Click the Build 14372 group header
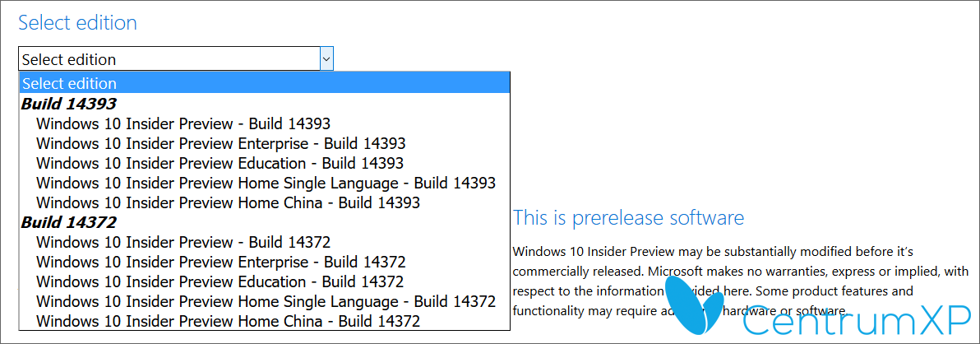The height and width of the screenshot is (344, 980). tap(69, 222)
